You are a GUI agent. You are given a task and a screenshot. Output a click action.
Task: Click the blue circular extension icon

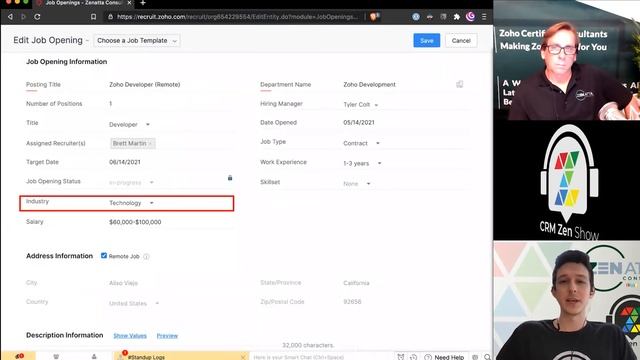(x=416, y=17)
